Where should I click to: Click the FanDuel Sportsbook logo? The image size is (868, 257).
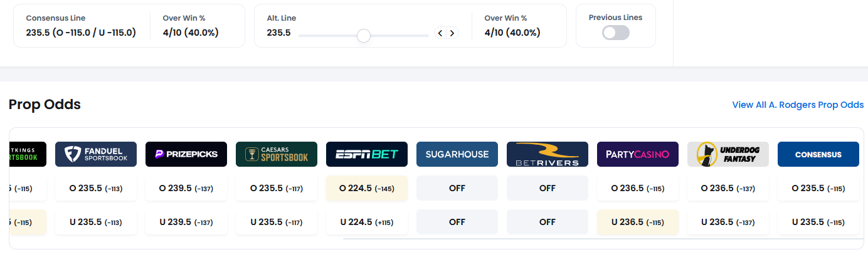tap(96, 154)
